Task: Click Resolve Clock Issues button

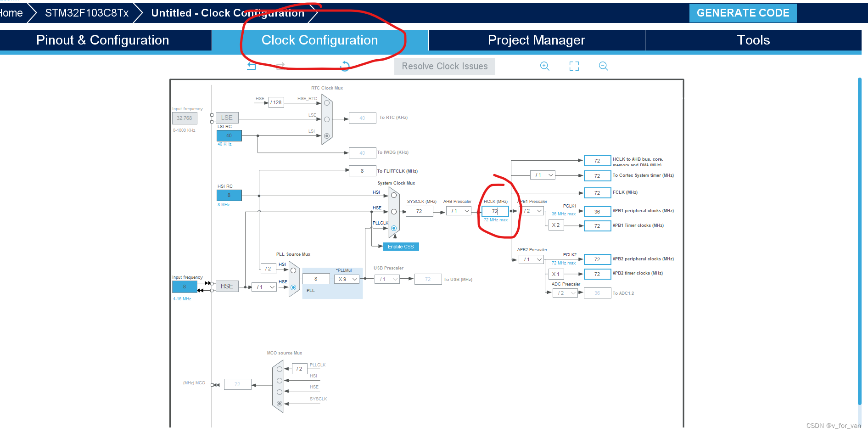Action: pos(445,66)
